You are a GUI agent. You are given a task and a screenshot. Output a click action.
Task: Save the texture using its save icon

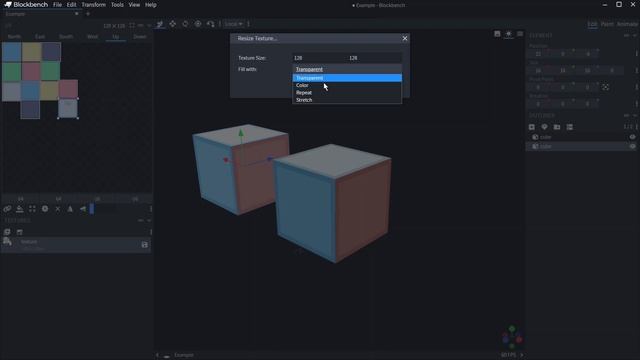(144, 245)
